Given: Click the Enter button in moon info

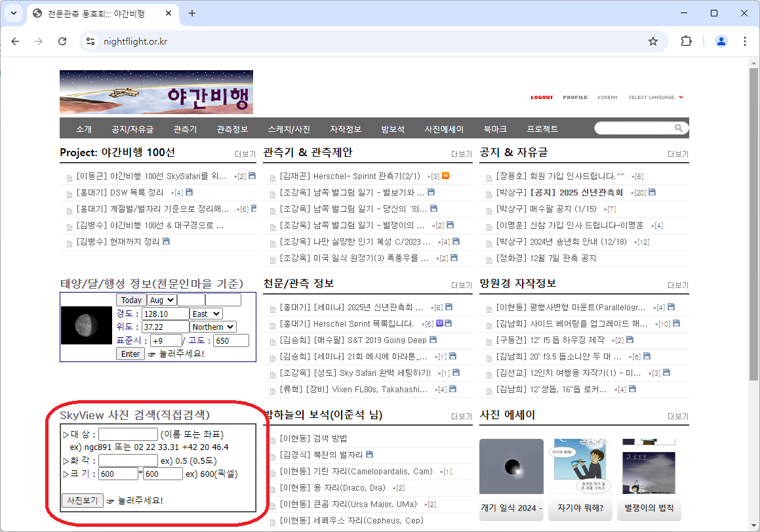Looking at the screenshot, I should (x=130, y=354).
